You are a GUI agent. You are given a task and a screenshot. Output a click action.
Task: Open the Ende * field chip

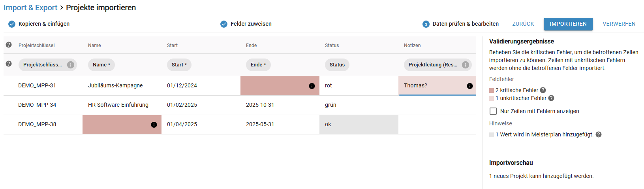(x=258, y=65)
